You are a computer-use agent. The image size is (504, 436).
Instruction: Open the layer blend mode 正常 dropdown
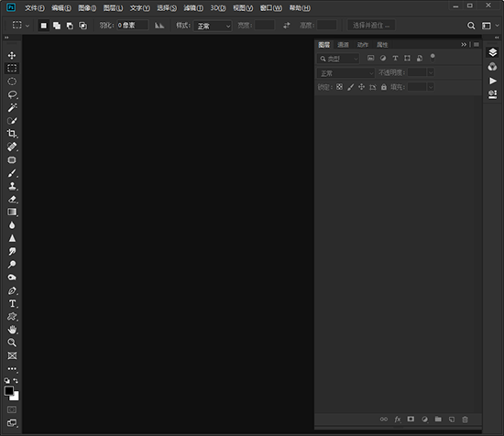tap(345, 73)
